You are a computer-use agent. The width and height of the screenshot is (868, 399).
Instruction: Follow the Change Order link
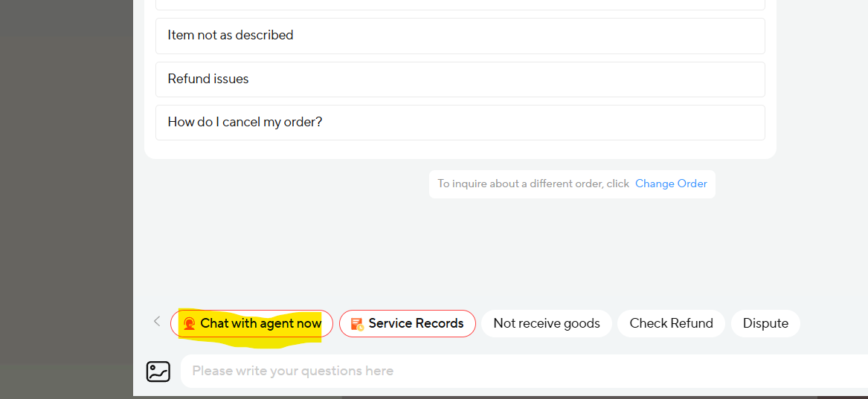(671, 184)
